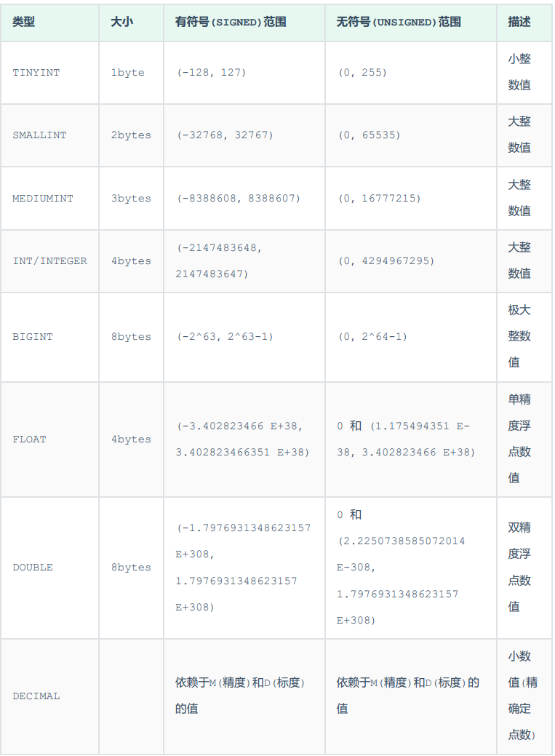Click the 无符号(UNSIGNED)范围 header cell
The height and width of the screenshot is (756, 555).
tap(399, 22)
